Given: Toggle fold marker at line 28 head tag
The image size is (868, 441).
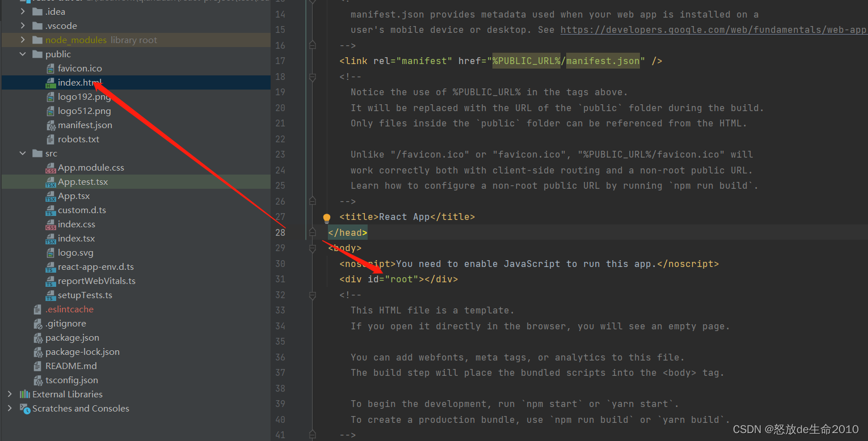Looking at the screenshot, I should tap(312, 232).
